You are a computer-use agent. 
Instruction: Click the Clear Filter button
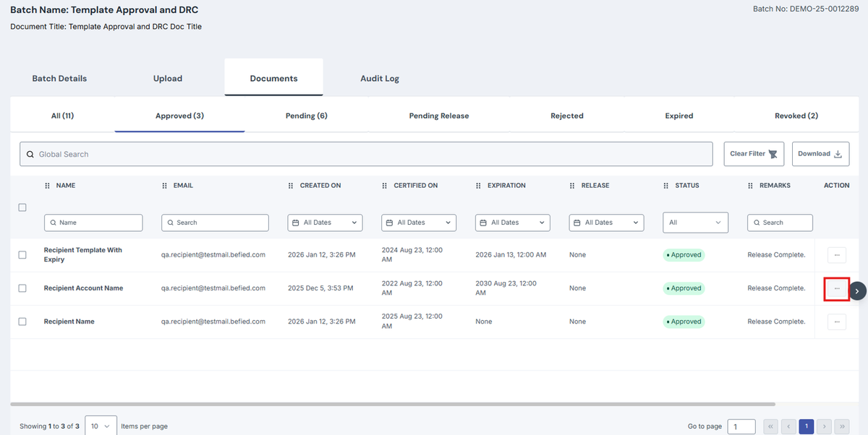(x=754, y=154)
